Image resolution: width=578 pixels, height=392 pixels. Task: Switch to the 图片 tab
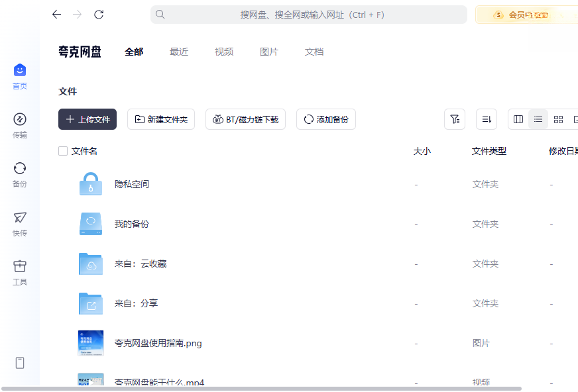pyautogui.click(x=268, y=52)
